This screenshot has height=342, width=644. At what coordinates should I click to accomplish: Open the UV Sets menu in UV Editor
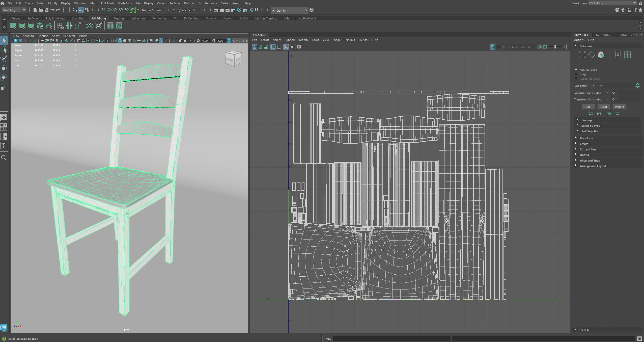pyautogui.click(x=363, y=40)
